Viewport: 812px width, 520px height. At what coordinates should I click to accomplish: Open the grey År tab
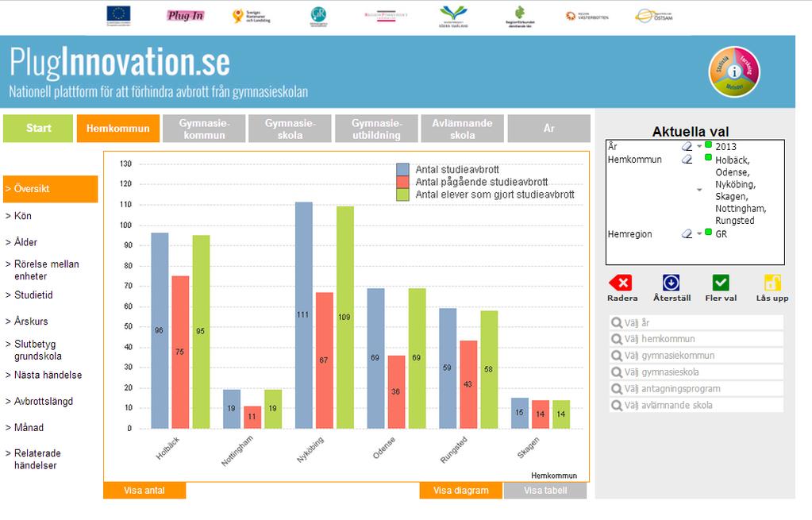pos(549,129)
